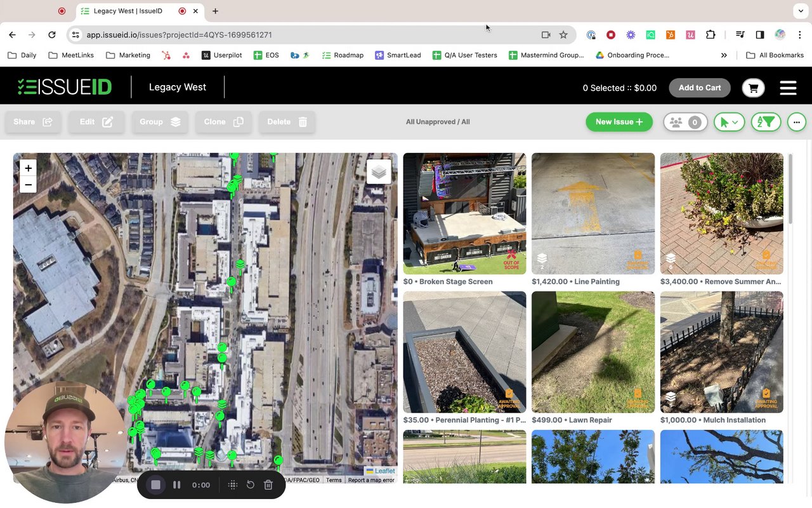Click the purple sunburst extension icon
812x508 pixels.
[x=631, y=35]
